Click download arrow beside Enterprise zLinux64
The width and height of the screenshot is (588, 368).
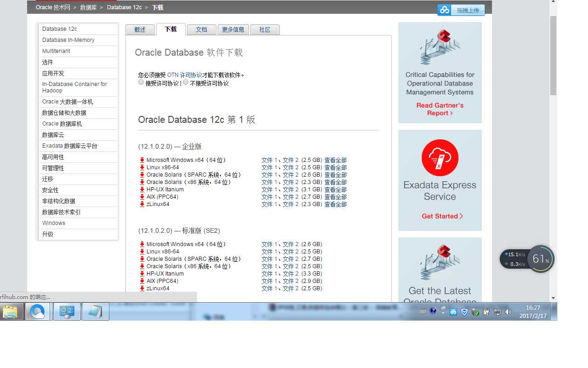coord(142,204)
